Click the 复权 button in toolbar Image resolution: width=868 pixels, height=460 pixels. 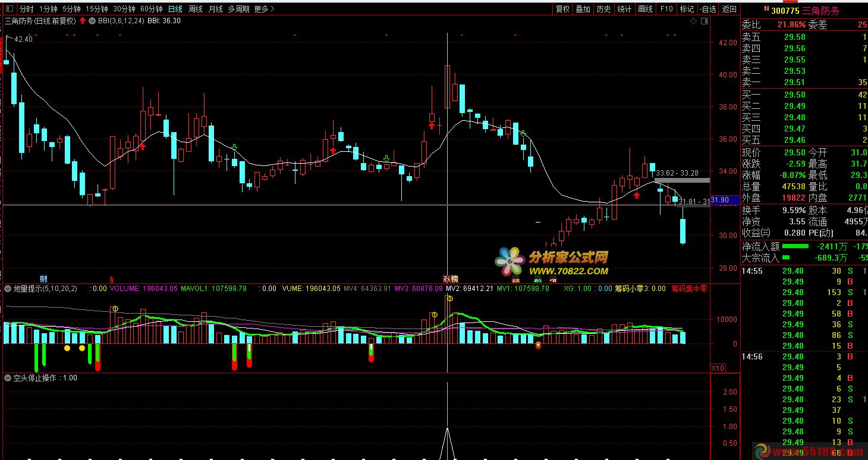pos(562,9)
